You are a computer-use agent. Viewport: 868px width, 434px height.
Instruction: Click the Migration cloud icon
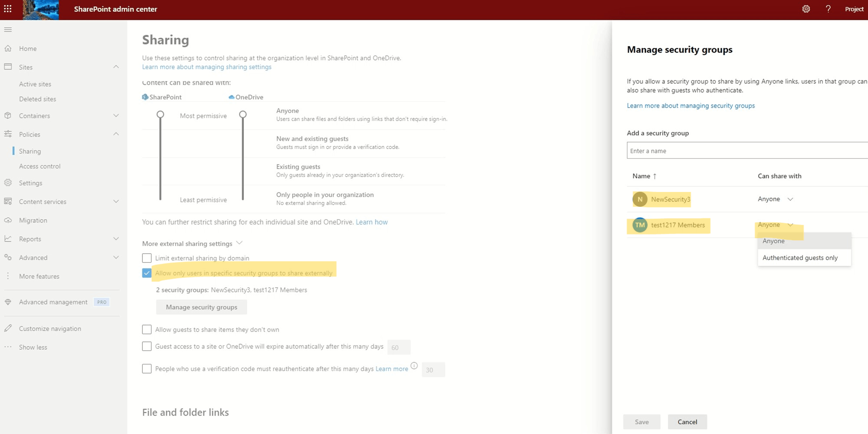pyautogui.click(x=8, y=220)
